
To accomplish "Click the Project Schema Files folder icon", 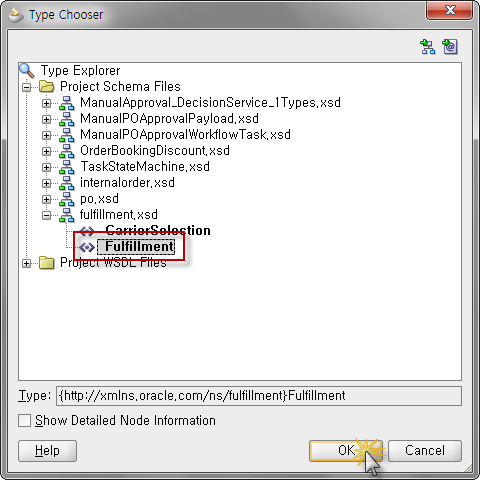I will tap(47, 86).
